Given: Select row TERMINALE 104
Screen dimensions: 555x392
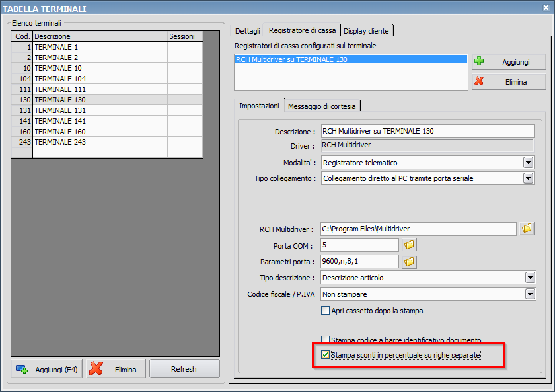Looking at the screenshot, I should [107, 79].
